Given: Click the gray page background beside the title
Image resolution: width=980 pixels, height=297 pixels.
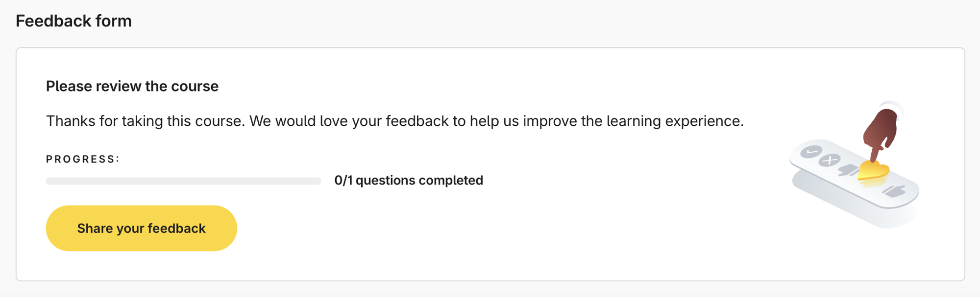Looking at the screenshot, I should tap(490, 21).
